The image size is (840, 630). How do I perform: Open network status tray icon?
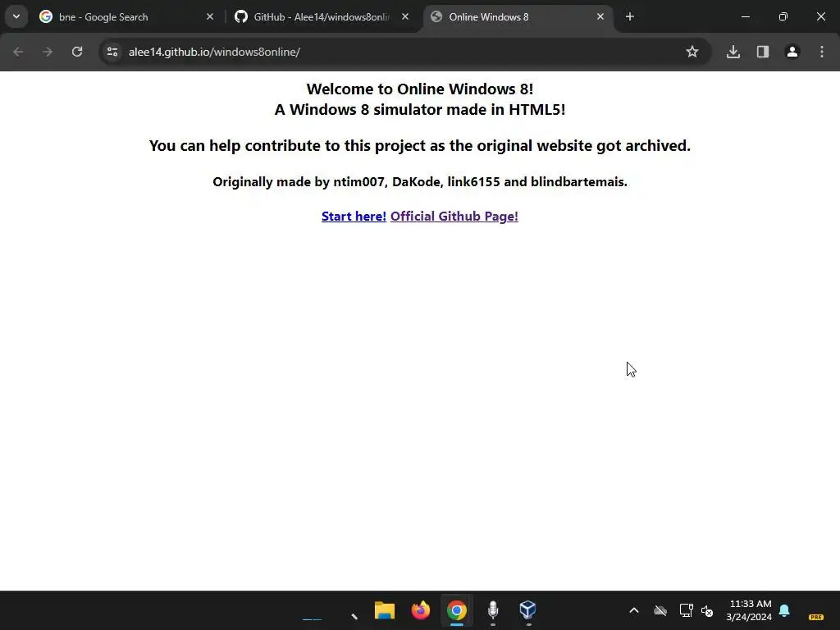[x=687, y=610]
